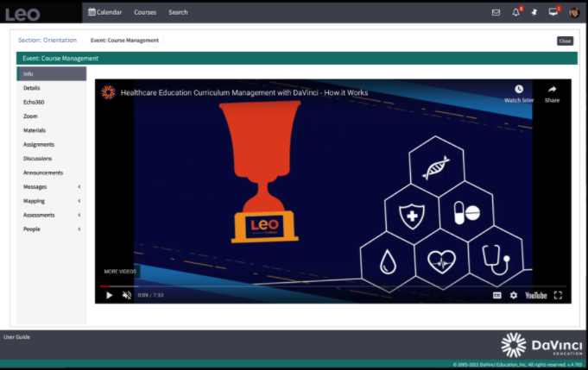Open the Calendar menu
The image size is (588, 370).
(105, 12)
